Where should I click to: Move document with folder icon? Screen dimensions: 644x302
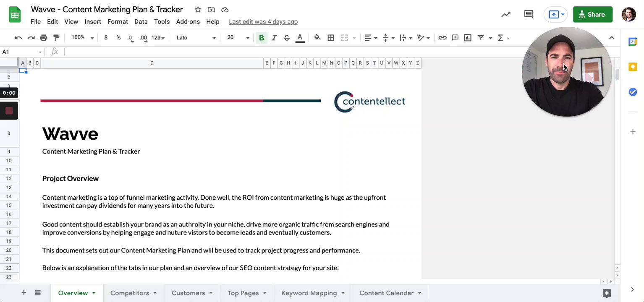click(x=211, y=10)
